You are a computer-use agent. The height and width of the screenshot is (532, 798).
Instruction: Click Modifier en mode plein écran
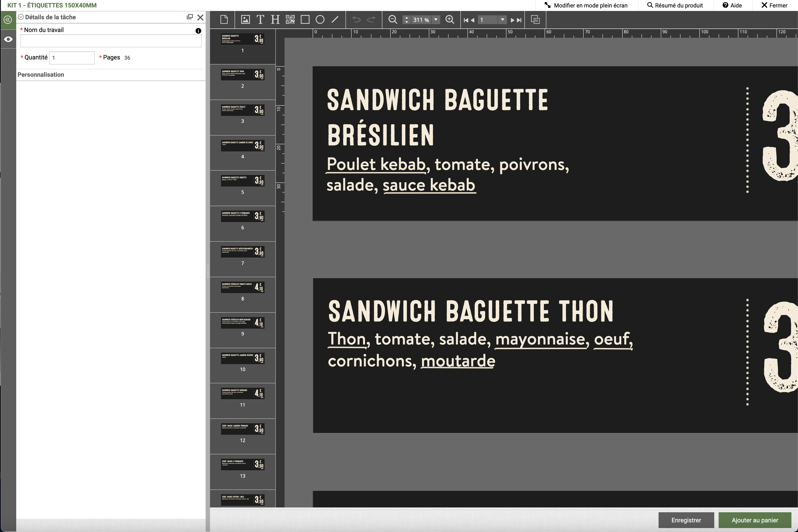(x=586, y=5)
